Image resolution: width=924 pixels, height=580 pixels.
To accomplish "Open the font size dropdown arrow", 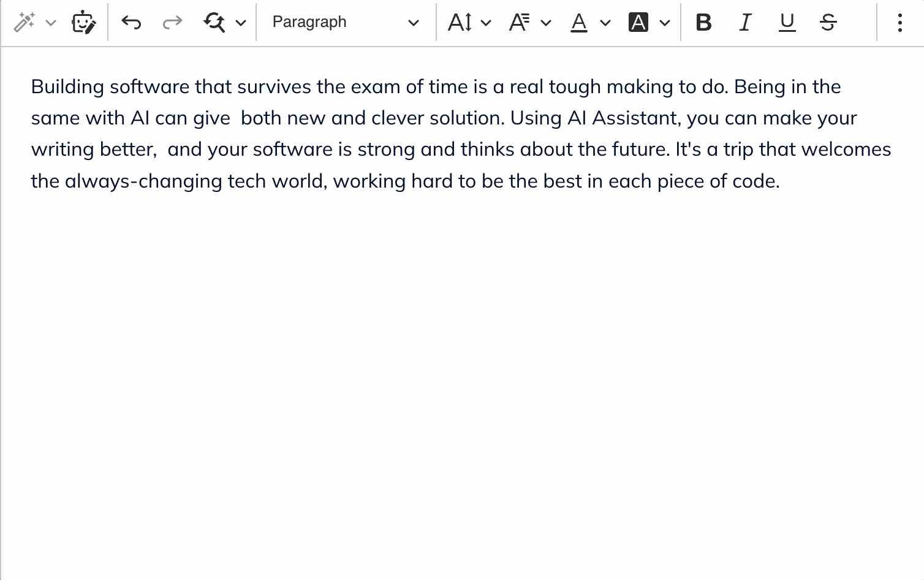I will pyautogui.click(x=486, y=23).
